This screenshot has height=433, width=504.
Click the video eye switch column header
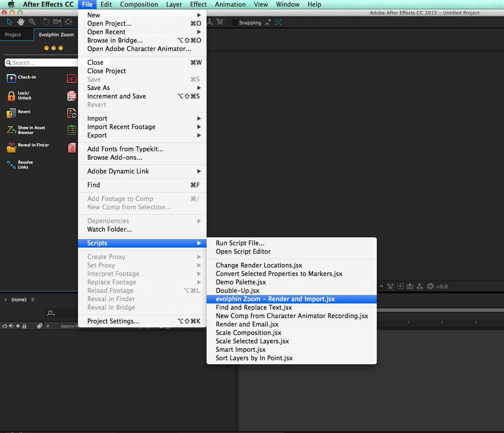5,326
